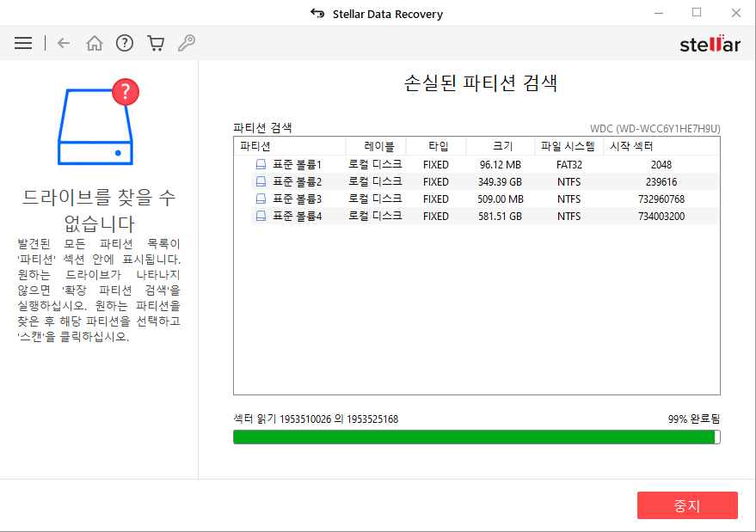Sort by 시작 섹터 column header
The image size is (756, 532).
pyautogui.click(x=661, y=146)
